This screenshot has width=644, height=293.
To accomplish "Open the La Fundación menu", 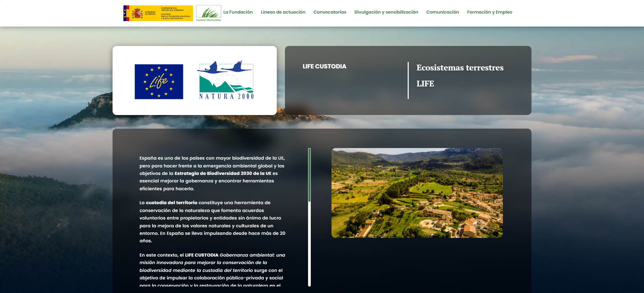I will tap(238, 12).
